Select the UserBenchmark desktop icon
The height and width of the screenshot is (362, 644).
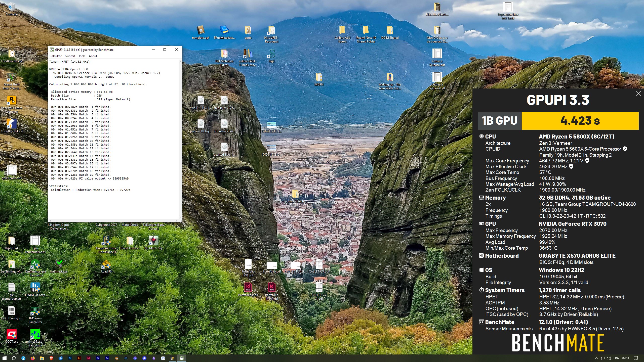(12, 56)
